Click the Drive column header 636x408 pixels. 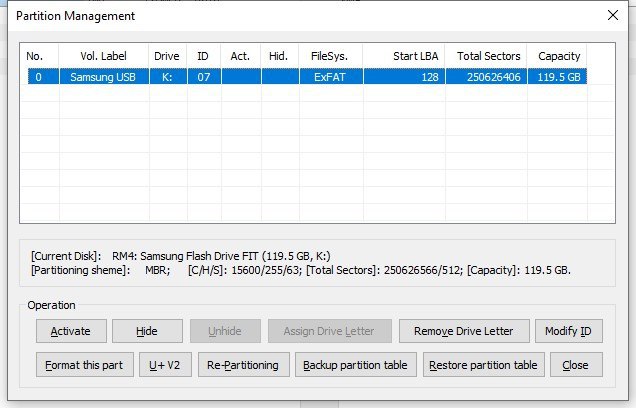pos(168,56)
